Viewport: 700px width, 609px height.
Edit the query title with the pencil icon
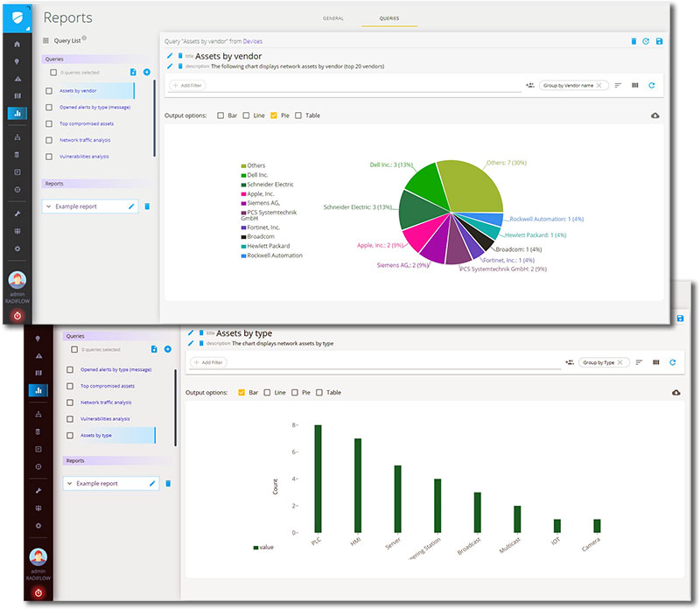pyautogui.click(x=169, y=55)
